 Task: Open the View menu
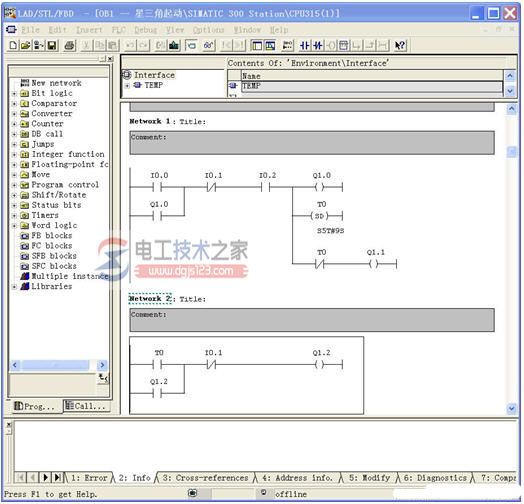click(x=175, y=30)
